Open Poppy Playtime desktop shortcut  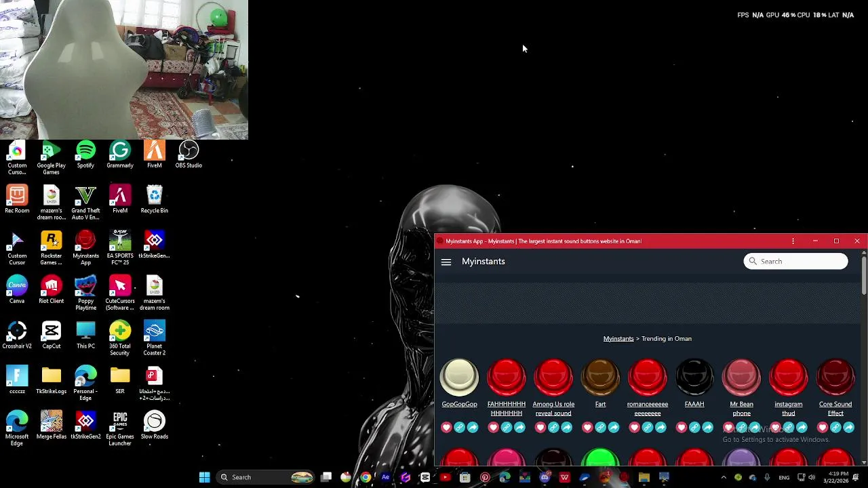(x=85, y=294)
